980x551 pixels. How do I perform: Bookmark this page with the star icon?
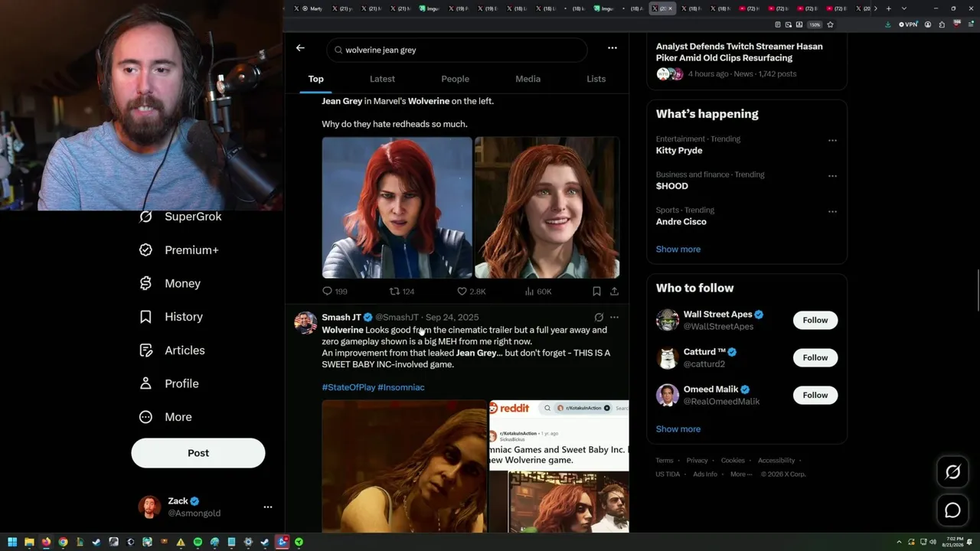[x=830, y=24]
